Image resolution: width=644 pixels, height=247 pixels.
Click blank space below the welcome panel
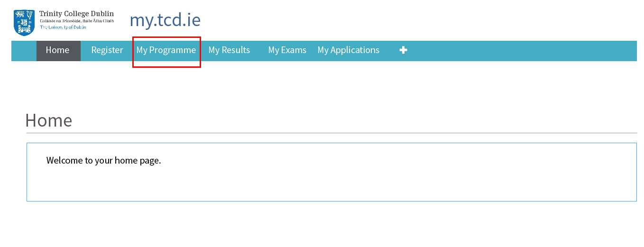point(331,224)
